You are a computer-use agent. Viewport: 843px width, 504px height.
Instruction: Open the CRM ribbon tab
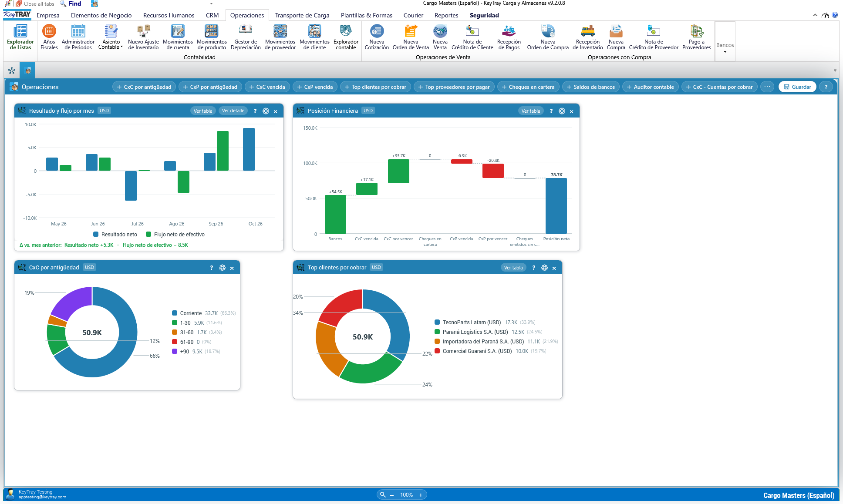click(x=212, y=15)
